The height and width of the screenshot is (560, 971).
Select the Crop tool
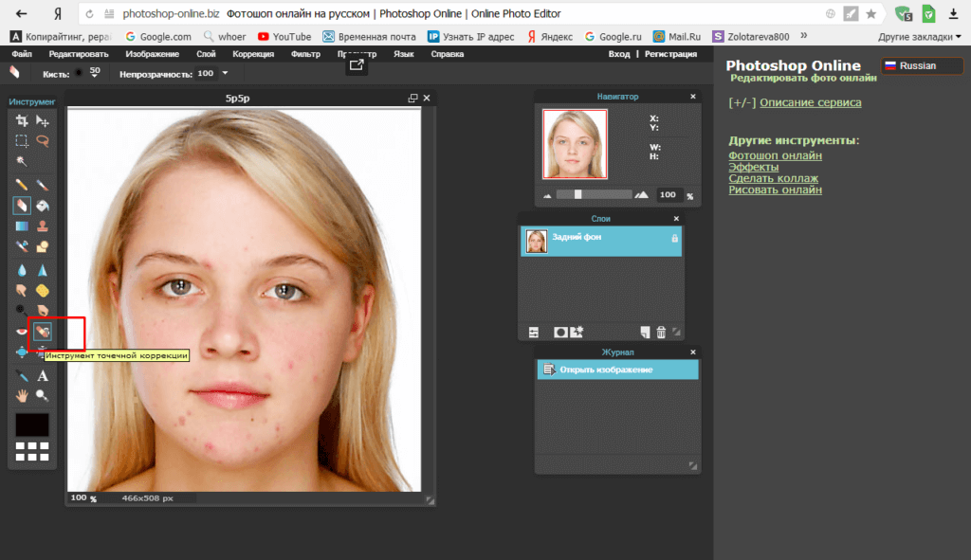22,120
